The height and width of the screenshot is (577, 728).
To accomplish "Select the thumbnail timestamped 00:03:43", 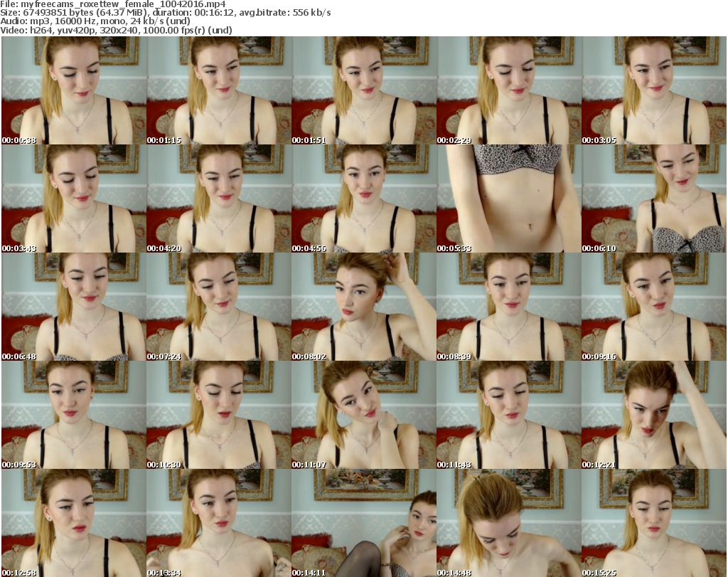I will click(x=73, y=198).
